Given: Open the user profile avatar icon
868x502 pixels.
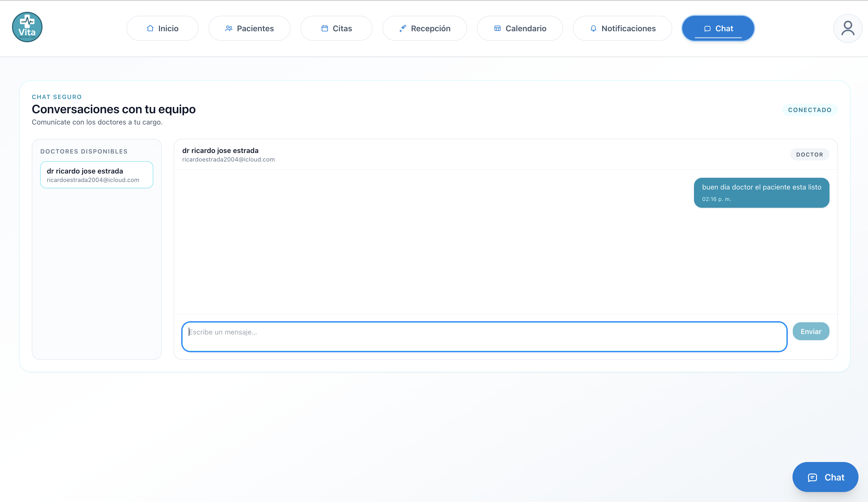Looking at the screenshot, I should tap(847, 28).
